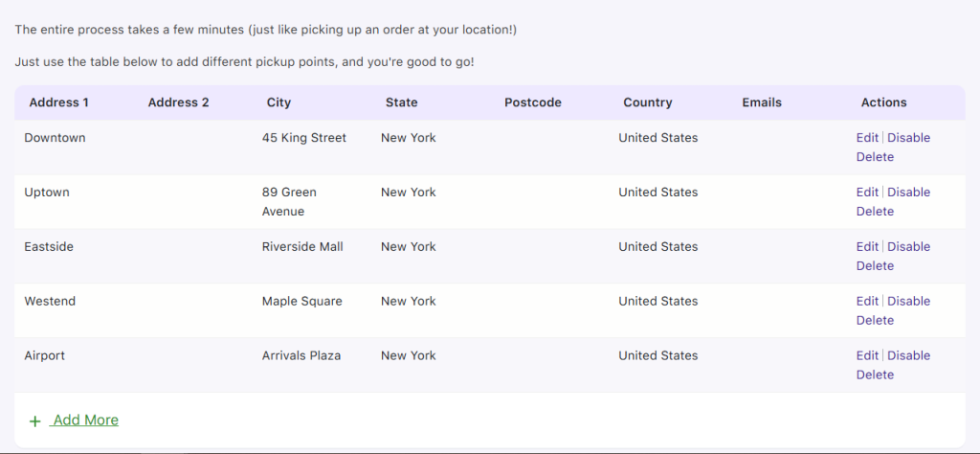980x454 pixels.
Task: Delete the Airport pickup location
Action: click(875, 375)
